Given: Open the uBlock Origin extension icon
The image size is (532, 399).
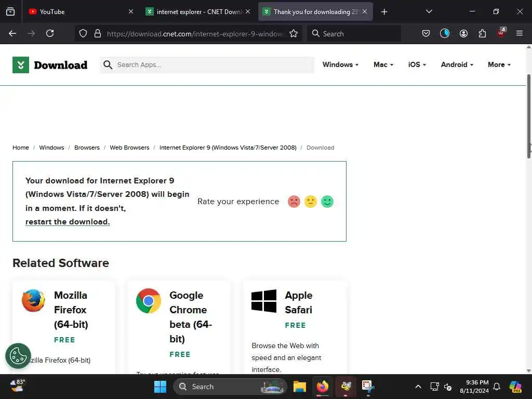Looking at the screenshot, I should [501, 33].
